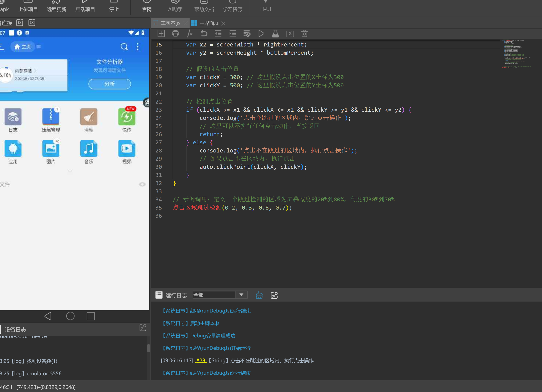This screenshot has height=392, width=542.
Task: Click the 运行日志 panel icon
Action: pos(159,295)
